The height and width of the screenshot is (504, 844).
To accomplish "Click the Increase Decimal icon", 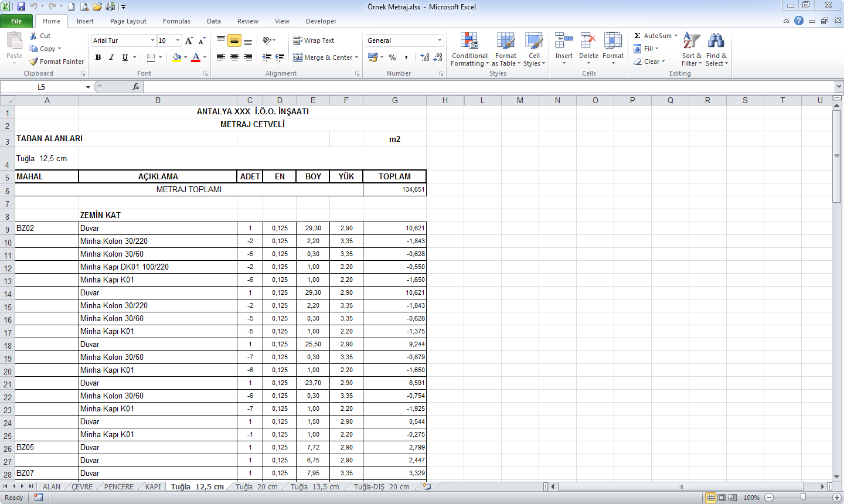I will point(425,57).
